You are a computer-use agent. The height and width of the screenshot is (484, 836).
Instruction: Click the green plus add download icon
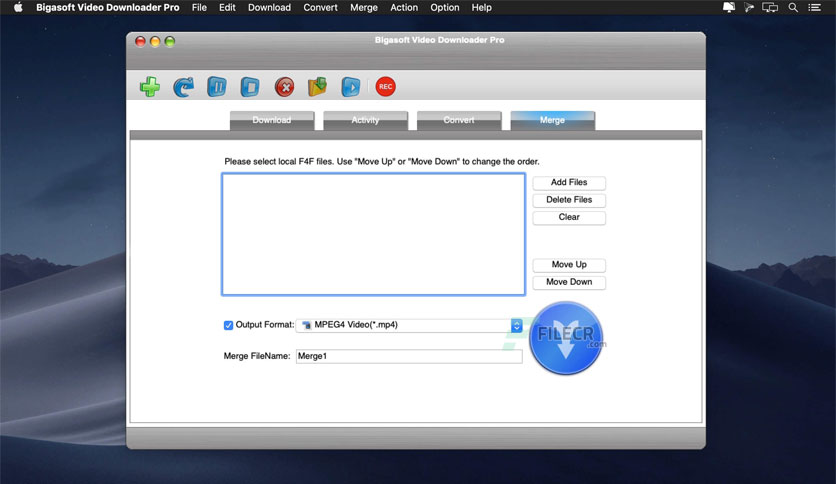click(x=150, y=86)
